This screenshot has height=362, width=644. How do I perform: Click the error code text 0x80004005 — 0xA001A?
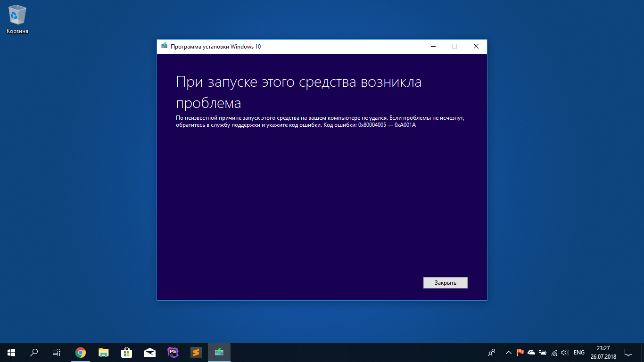(x=387, y=125)
